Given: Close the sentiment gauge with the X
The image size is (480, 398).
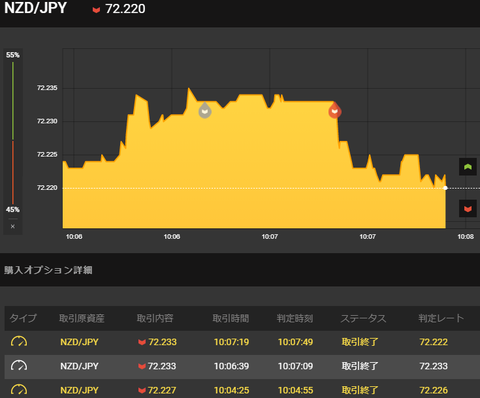Looking at the screenshot, I should click(13, 227).
